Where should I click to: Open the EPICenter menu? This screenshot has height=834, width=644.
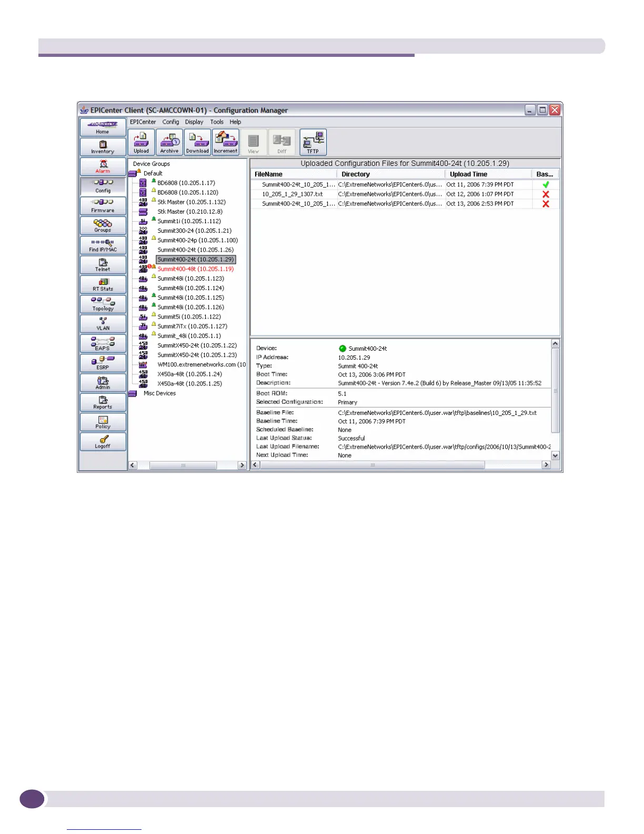143,122
